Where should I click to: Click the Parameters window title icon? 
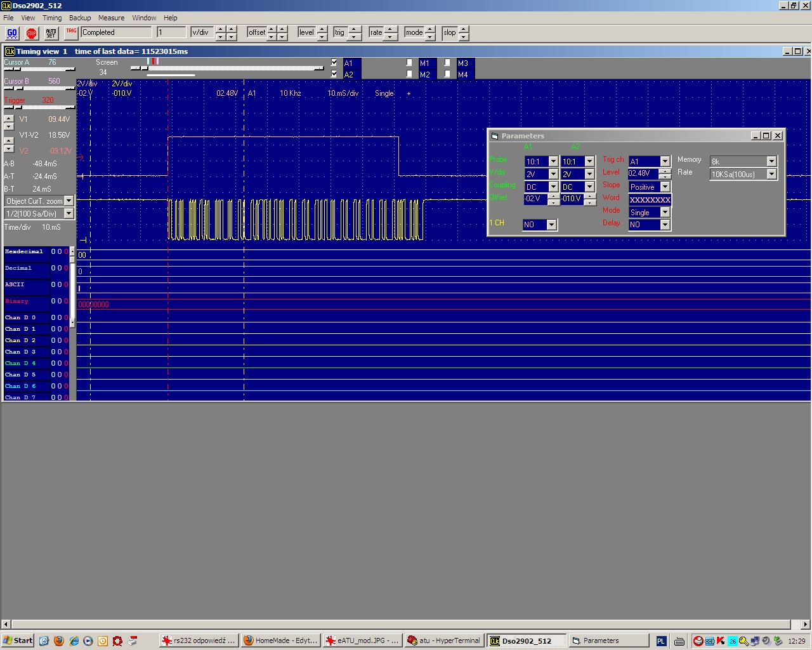[495, 136]
